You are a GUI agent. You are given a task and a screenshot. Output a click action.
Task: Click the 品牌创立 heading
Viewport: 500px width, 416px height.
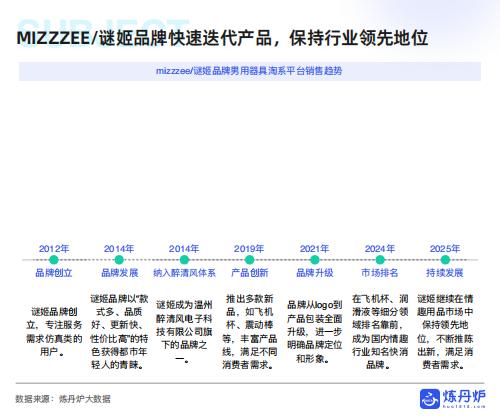[54, 273]
